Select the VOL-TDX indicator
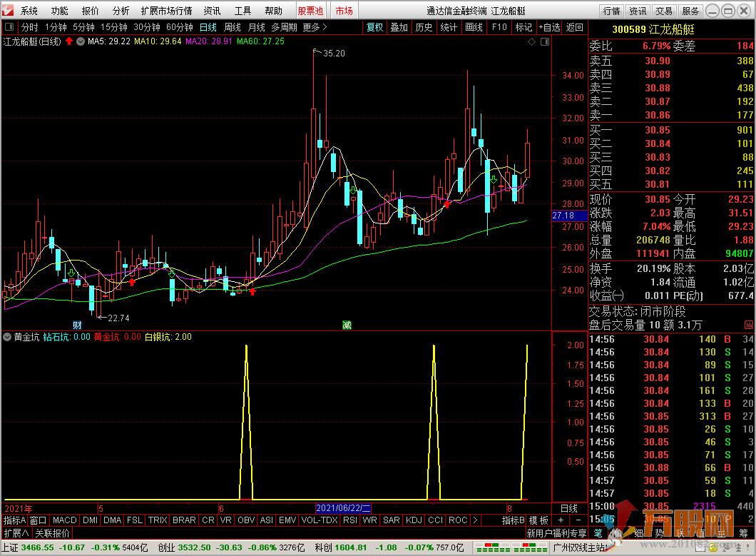The height and width of the screenshot is (556, 756). coord(320,520)
